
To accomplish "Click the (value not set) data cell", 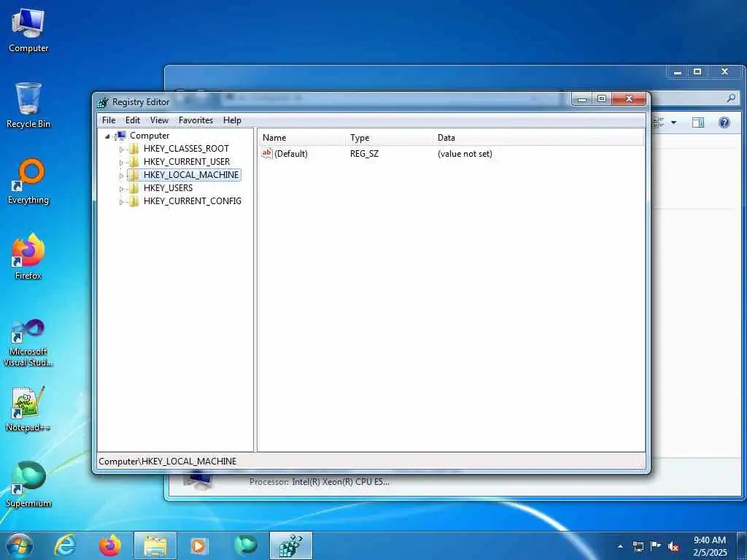I will point(465,154).
